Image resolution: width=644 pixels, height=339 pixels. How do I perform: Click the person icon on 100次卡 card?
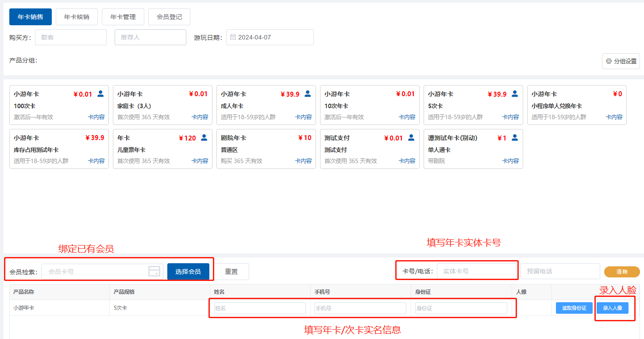click(x=100, y=94)
